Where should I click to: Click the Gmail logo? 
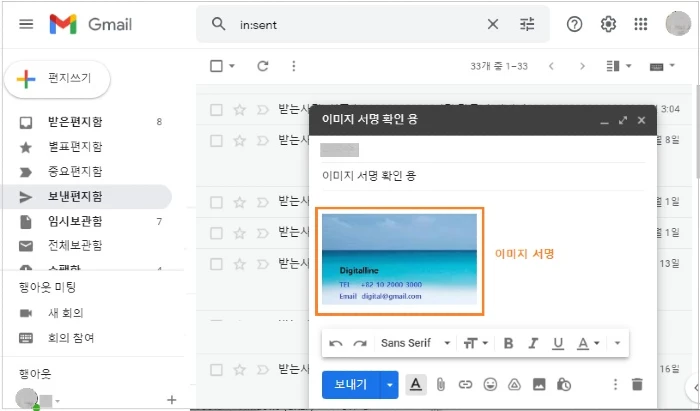(x=91, y=24)
